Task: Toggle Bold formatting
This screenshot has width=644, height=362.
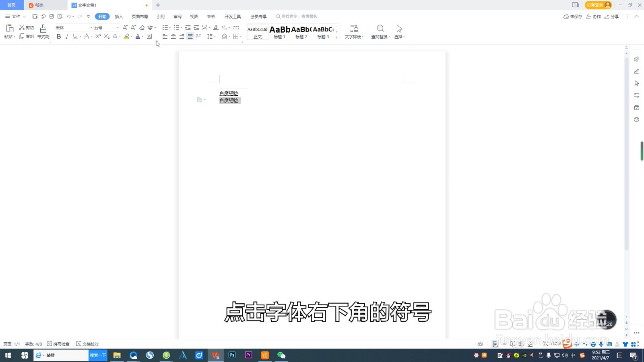Action: click(59, 36)
